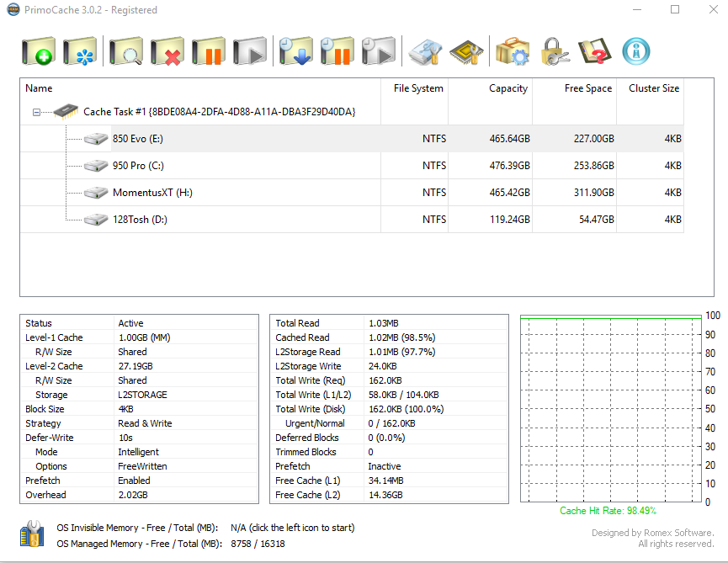Image resolution: width=728 pixels, height=563 pixels.
Task: Open the help book icon
Action: pos(594,52)
